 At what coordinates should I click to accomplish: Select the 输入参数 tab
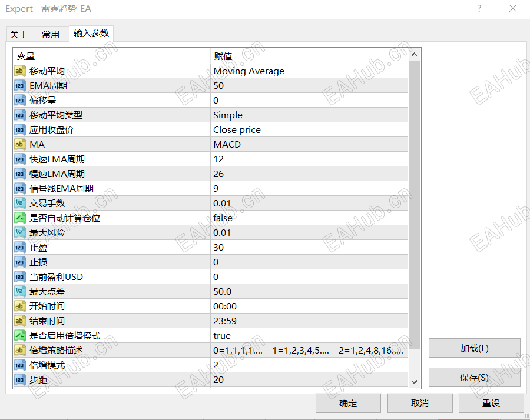coord(91,34)
